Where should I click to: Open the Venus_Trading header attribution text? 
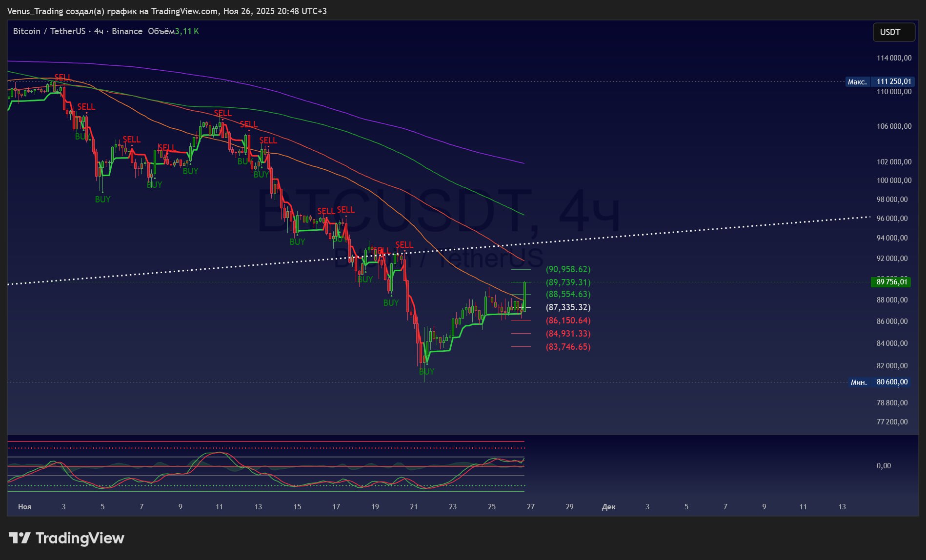coord(167,11)
